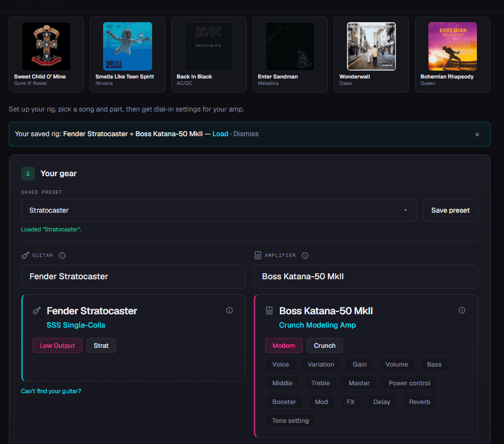Select the Wonderwall album cover
The width and height of the screenshot is (504, 444).
[x=371, y=46]
